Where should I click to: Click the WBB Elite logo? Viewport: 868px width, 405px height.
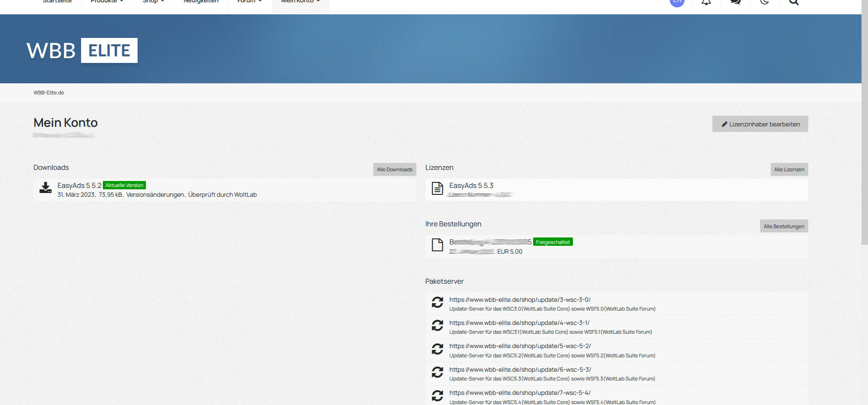pyautogui.click(x=82, y=50)
